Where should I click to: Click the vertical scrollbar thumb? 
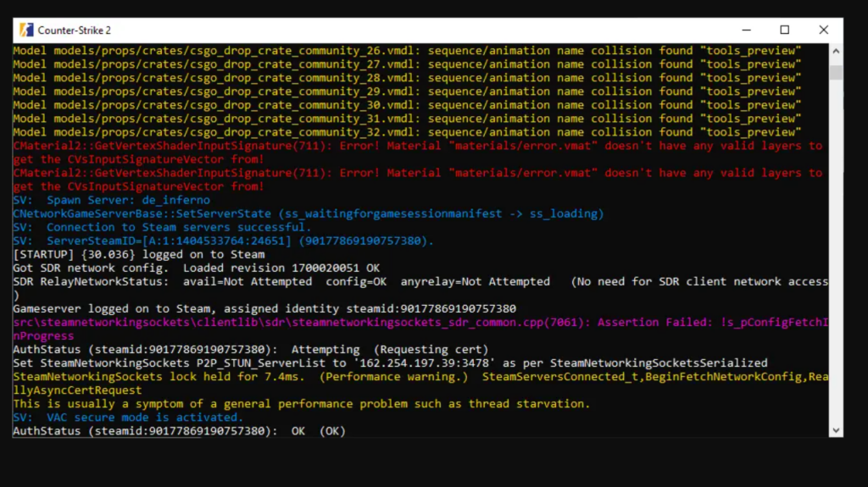[836, 72]
